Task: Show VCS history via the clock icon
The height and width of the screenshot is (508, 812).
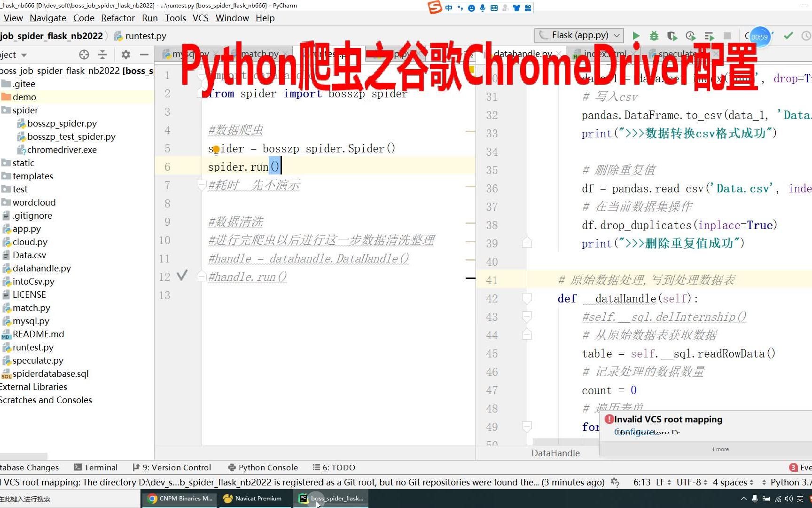Action: coord(806,36)
